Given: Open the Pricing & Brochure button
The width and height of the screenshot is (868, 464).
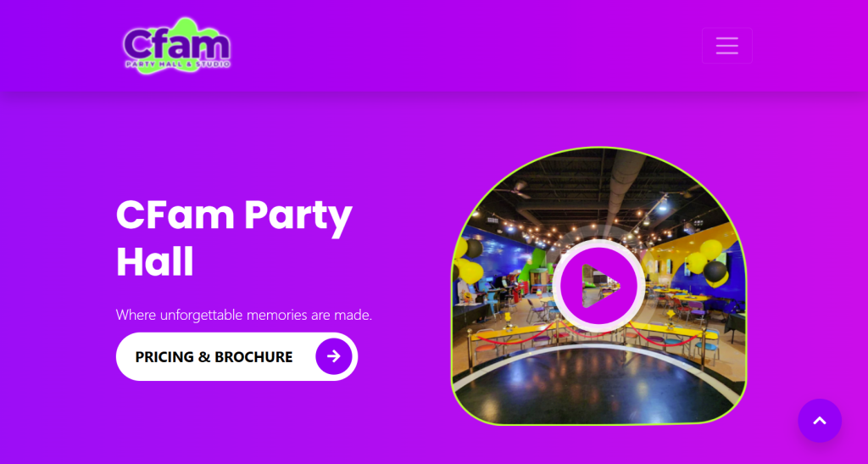Looking at the screenshot, I should click(236, 356).
